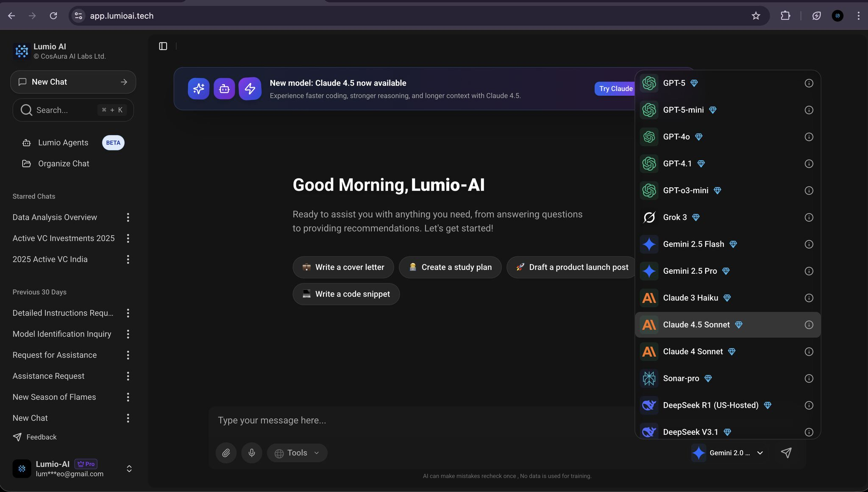The image size is (868, 492).
Task: Open Lumio Agents beta page
Action: [x=63, y=143]
